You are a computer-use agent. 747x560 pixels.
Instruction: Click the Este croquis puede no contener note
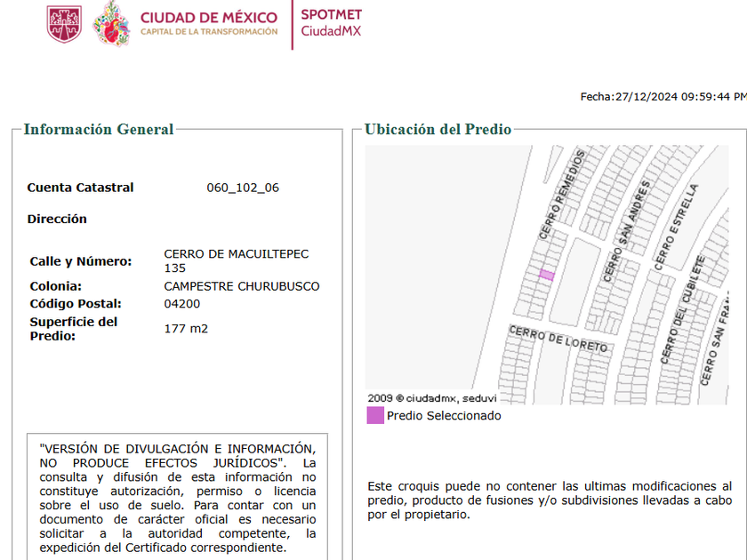(550, 500)
